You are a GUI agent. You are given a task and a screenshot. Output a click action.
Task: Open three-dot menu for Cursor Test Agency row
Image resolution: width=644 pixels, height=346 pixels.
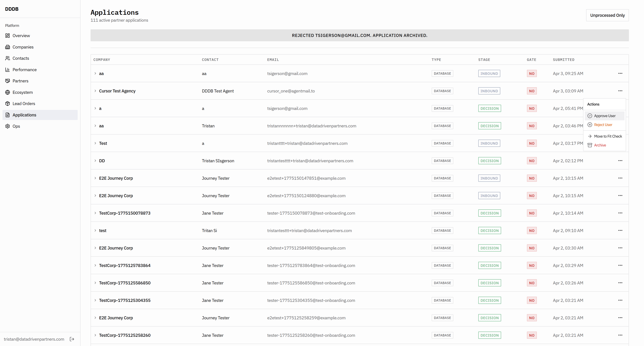[x=620, y=91]
